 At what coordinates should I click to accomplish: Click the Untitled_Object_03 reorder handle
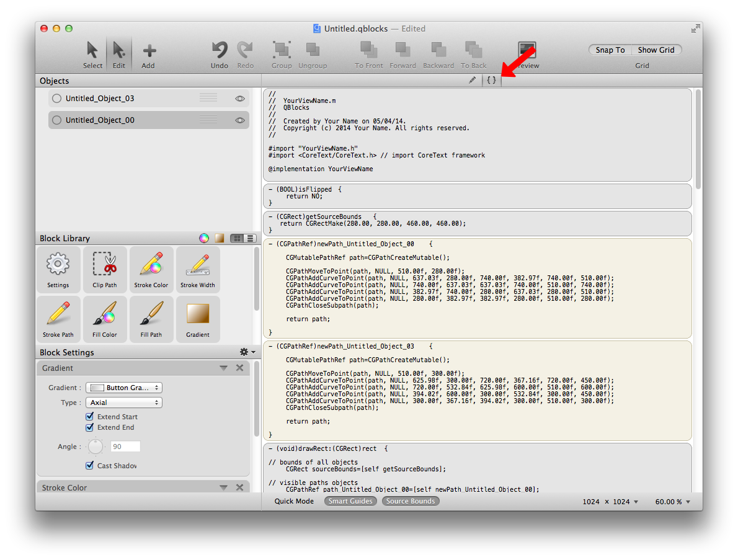coord(208,98)
